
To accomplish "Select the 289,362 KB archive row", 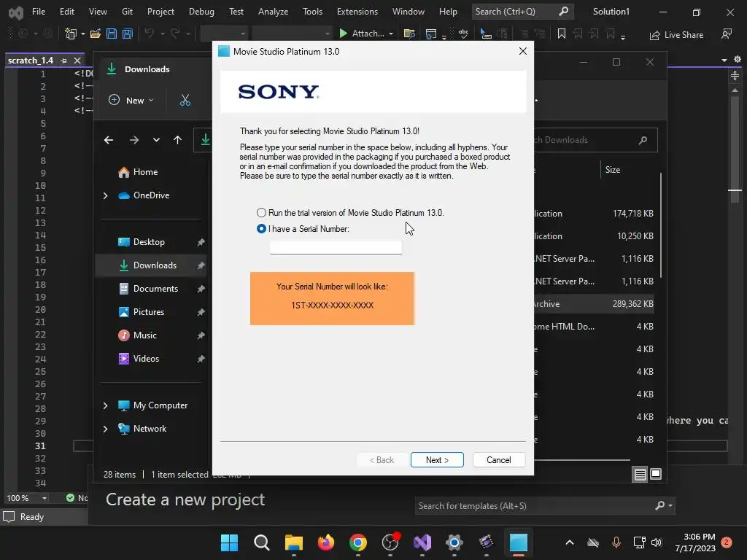I will tap(594, 304).
